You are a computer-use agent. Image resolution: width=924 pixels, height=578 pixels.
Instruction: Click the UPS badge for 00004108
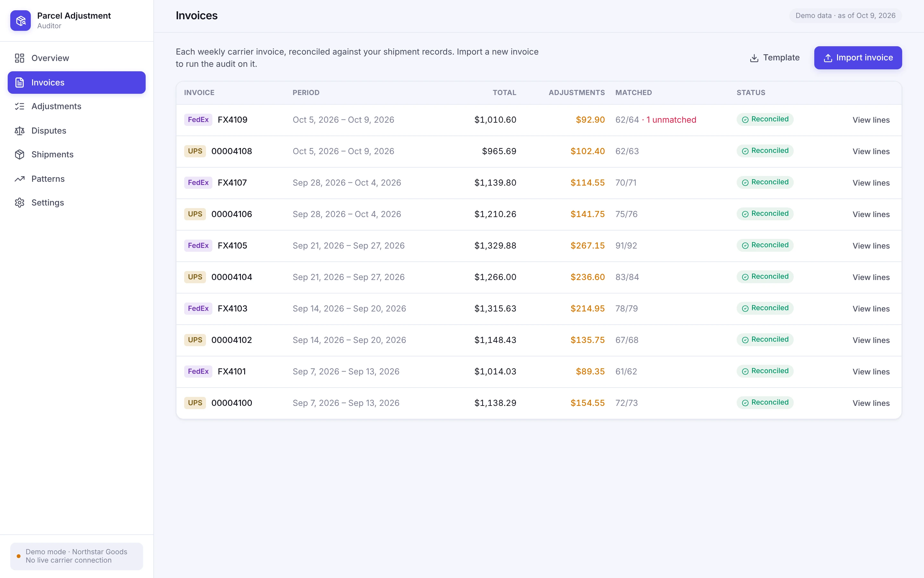[195, 151]
